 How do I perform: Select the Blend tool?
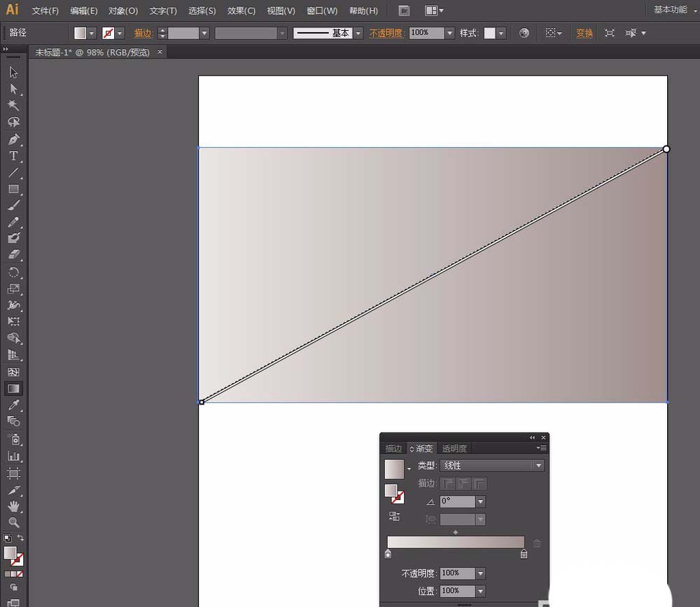13,421
